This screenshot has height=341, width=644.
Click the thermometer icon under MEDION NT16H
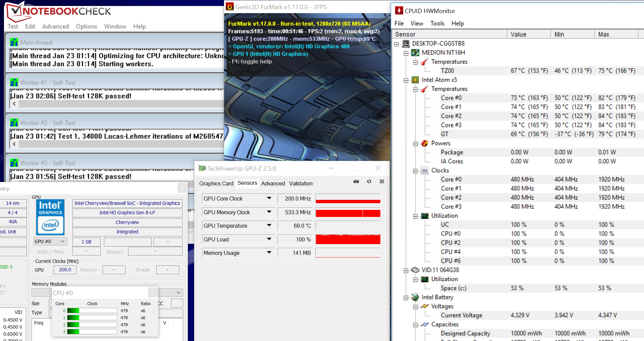tap(425, 62)
